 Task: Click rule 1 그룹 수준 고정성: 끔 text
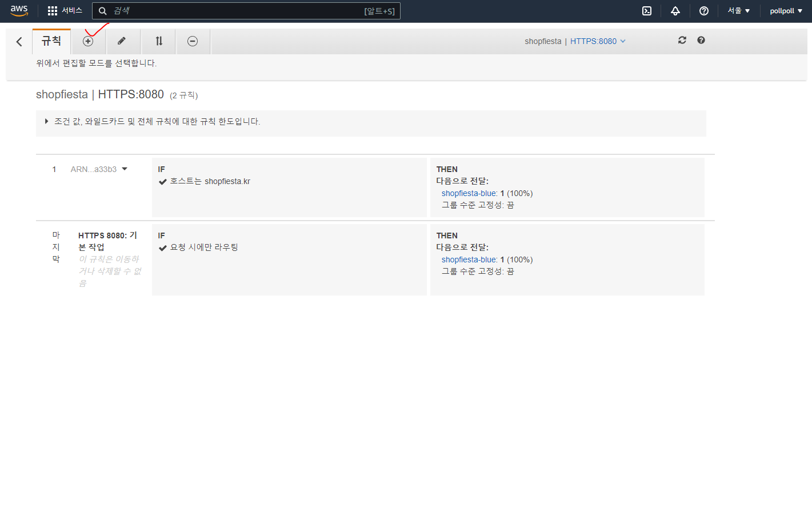coord(478,205)
